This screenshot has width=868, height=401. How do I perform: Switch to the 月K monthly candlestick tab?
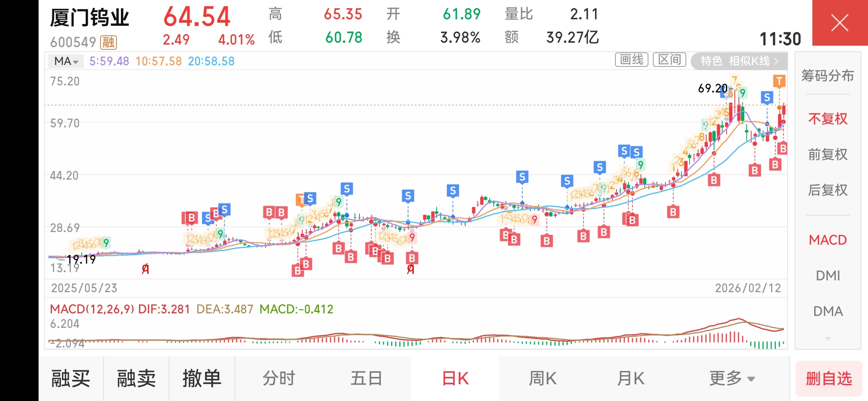coord(631,379)
